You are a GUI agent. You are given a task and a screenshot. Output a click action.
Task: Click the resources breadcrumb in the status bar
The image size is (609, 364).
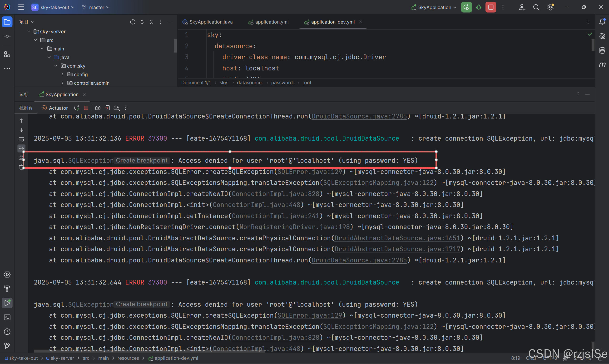click(128, 358)
